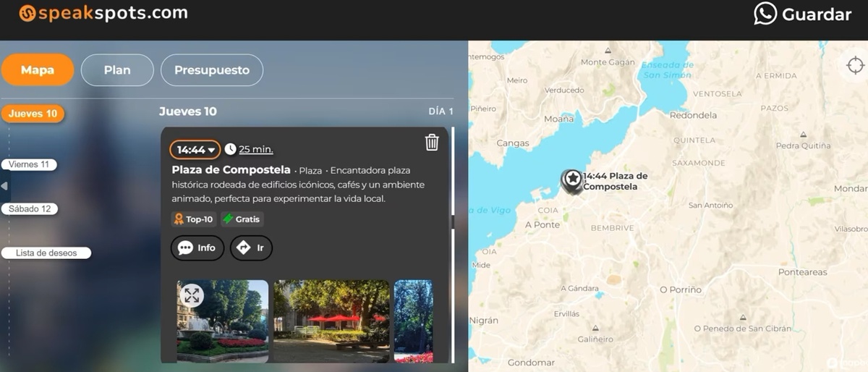Click the clock icon beside 25 min.
This screenshot has width=868, height=372.
230,149
